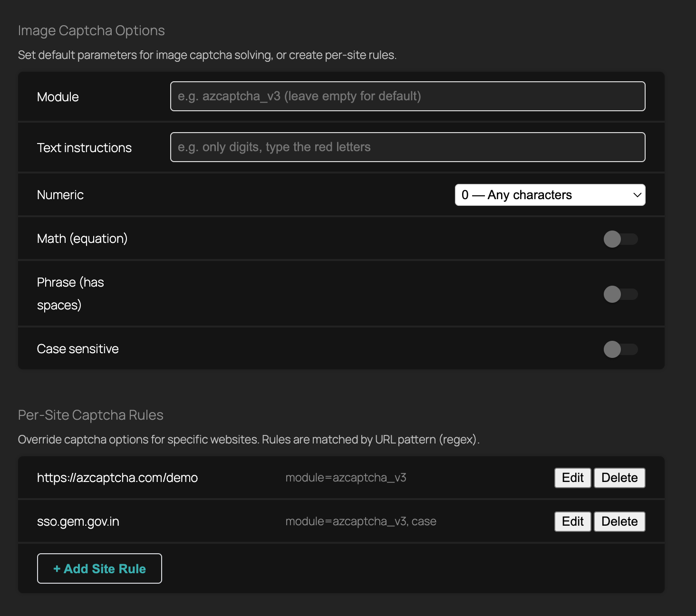Focus the Text instructions input field
Image resolution: width=696 pixels, height=616 pixels.
tap(407, 147)
